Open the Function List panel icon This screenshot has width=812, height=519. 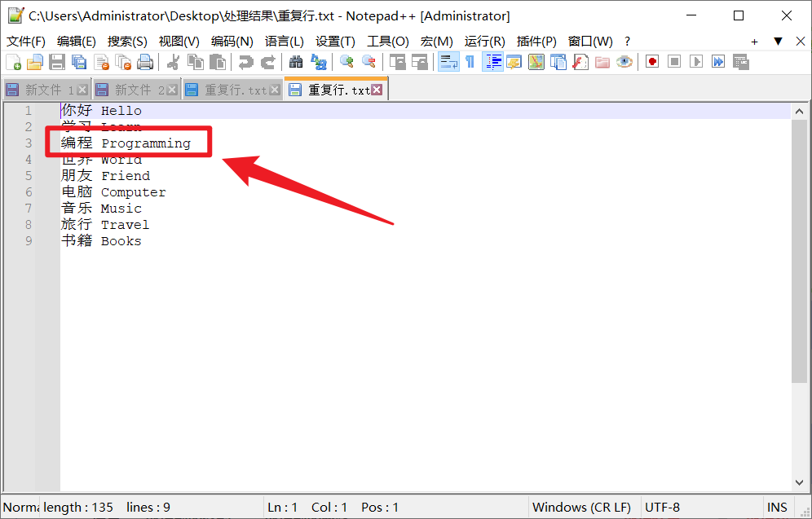[580, 62]
